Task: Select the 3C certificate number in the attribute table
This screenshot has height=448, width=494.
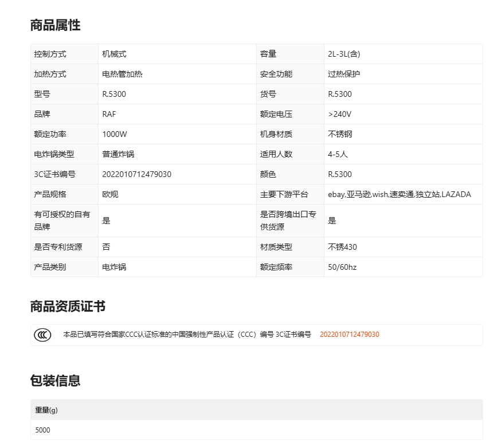Action: [x=136, y=174]
